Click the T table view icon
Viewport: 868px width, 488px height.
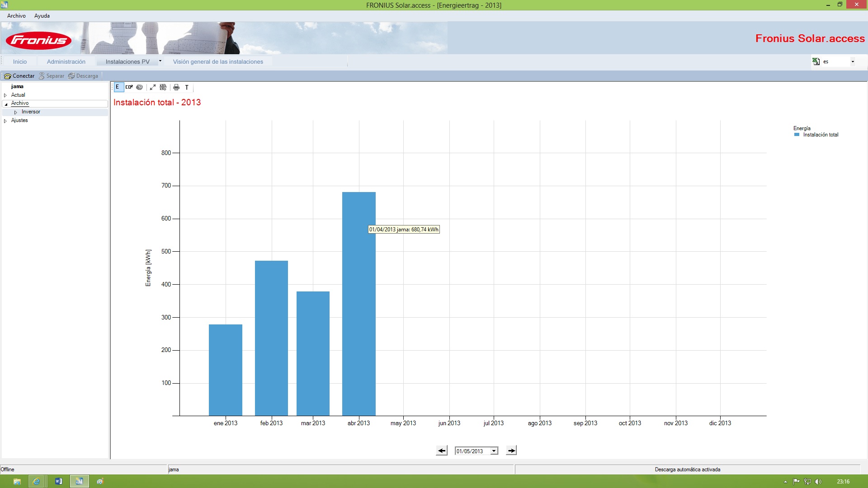coord(187,87)
